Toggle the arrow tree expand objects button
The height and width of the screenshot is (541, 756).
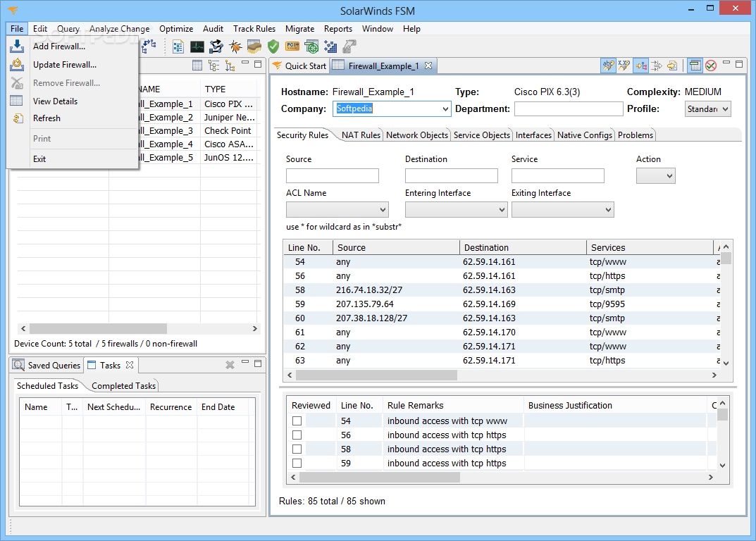coord(640,66)
